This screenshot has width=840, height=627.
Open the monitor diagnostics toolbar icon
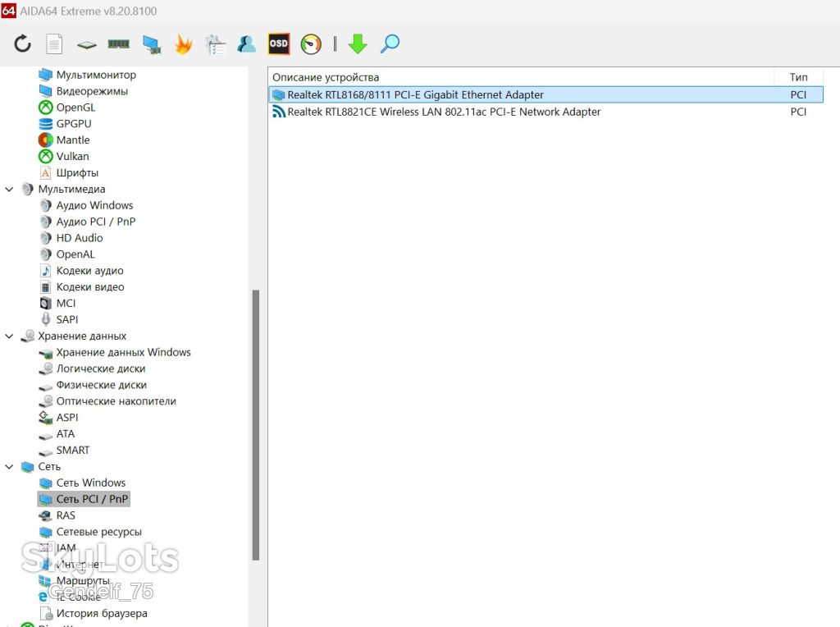coord(152,44)
